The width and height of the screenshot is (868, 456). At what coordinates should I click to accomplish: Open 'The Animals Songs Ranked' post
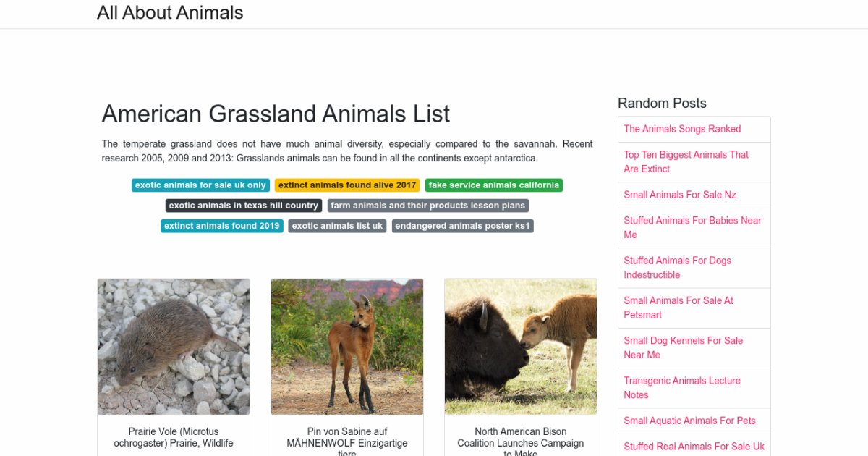tap(682, 129)
